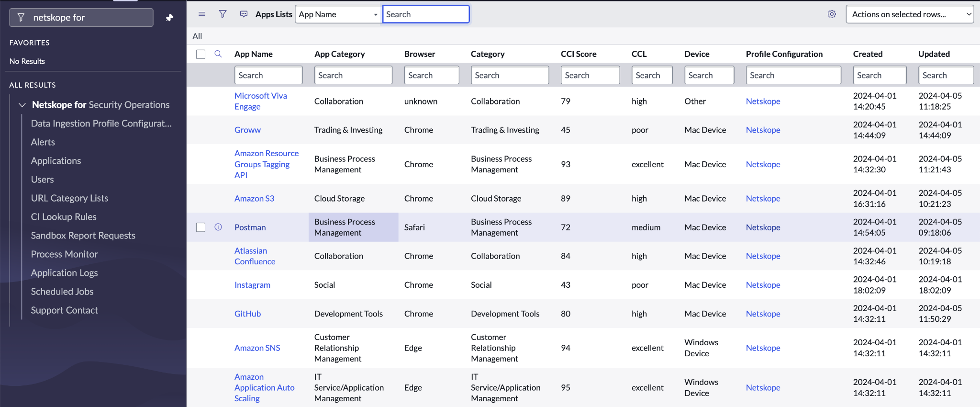Click Safari browser cell in Postman row
This screenshot has width=980, height=407.
tap(414, 227)
